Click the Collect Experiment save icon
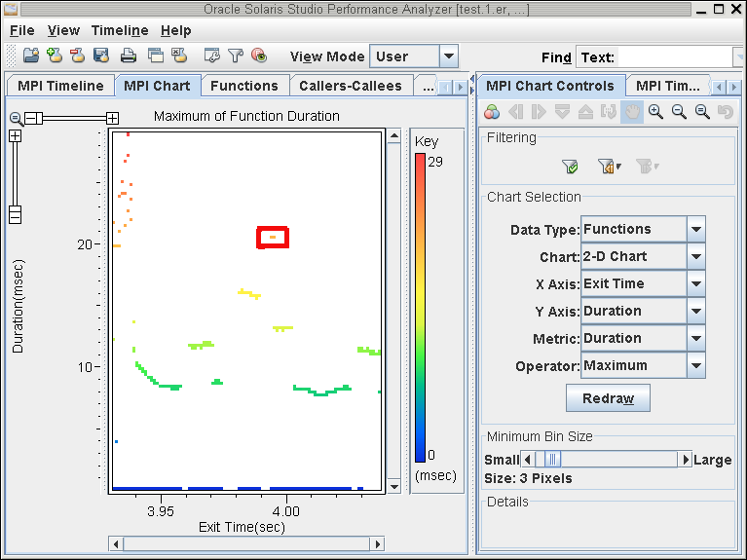 (101, 56)
